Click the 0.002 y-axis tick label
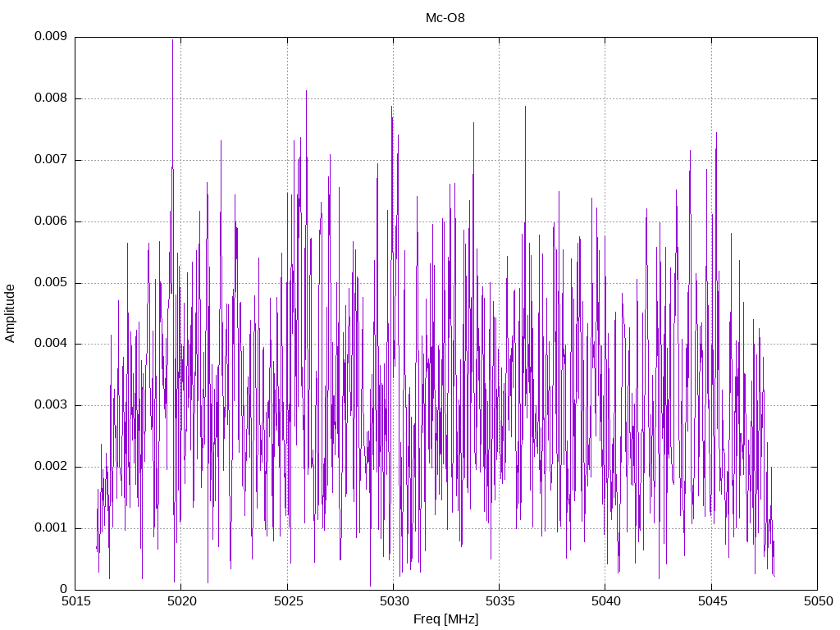 [x=51, y=467]
